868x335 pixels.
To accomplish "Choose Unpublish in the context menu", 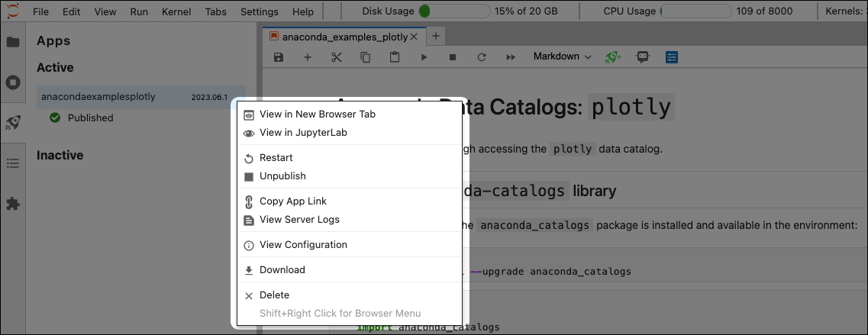I will (350, 176).
